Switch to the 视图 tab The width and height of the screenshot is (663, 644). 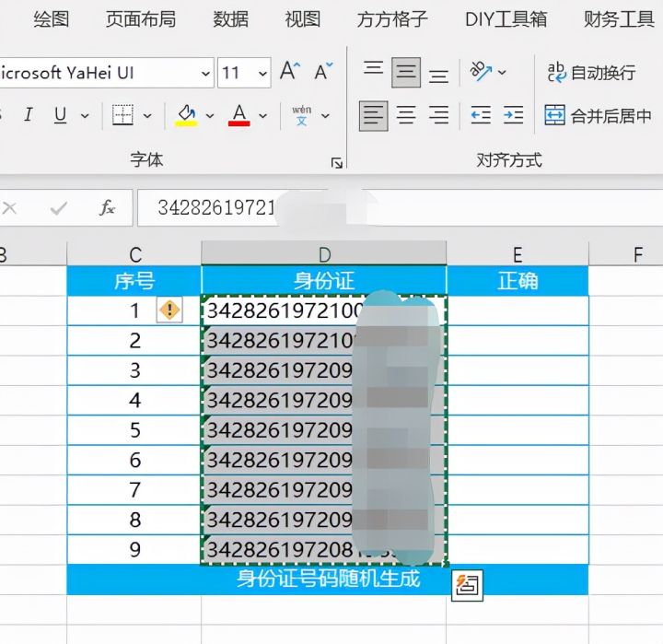[302, 19]
